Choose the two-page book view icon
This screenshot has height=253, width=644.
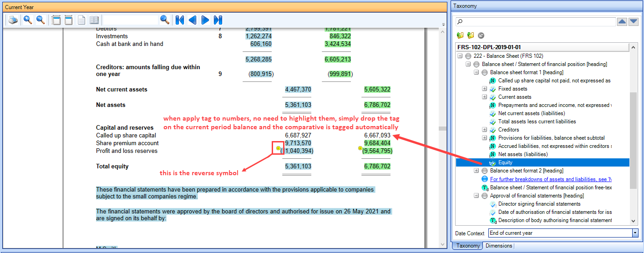pos(94,20)
